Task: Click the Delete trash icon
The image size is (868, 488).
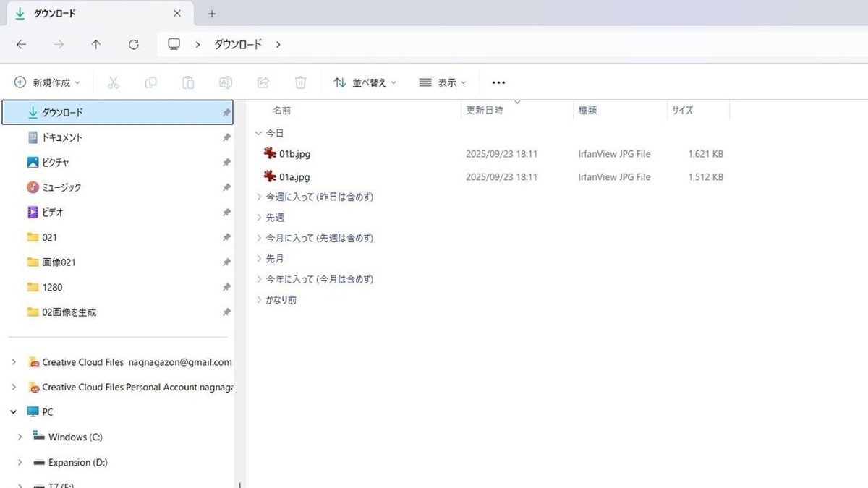Action: click(301, 82)
